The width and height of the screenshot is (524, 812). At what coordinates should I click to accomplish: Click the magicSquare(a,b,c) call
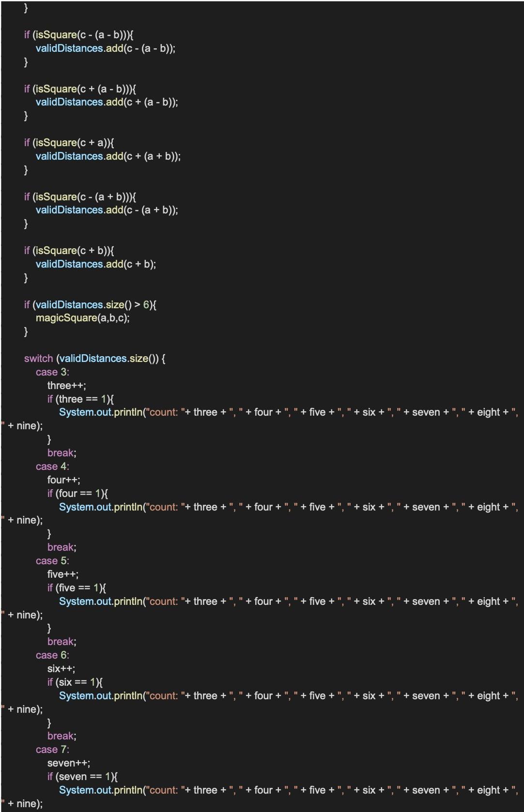click(82, 318)
